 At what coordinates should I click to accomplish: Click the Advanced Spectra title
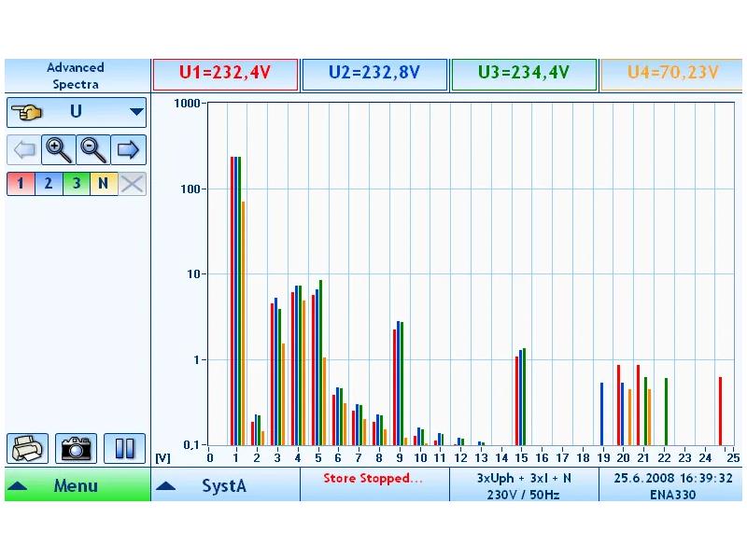click(x=76, y=76)
